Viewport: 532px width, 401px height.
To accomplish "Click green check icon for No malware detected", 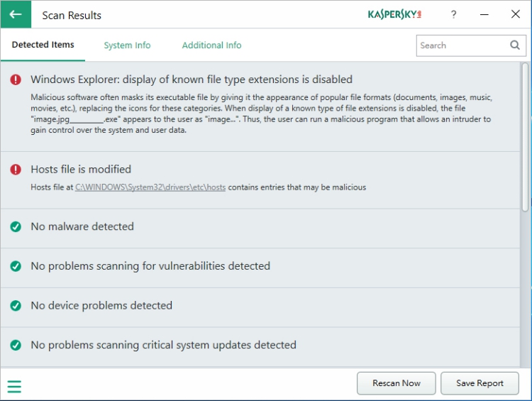I will tap(16, 227).
